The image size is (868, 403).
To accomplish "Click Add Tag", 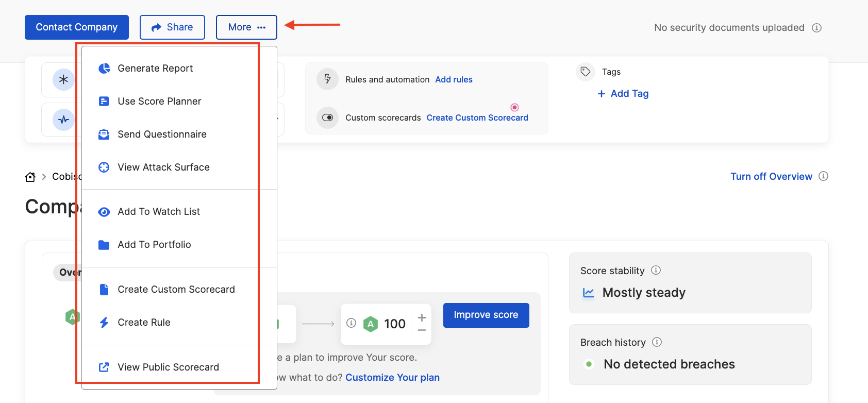I will click(623, 94).
